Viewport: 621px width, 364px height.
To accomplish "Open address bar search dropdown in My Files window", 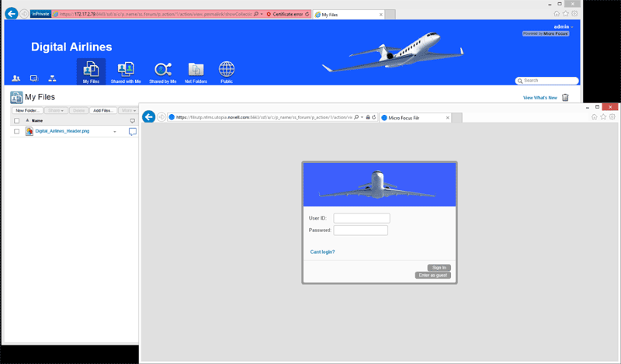I will [x=262, y=14].
